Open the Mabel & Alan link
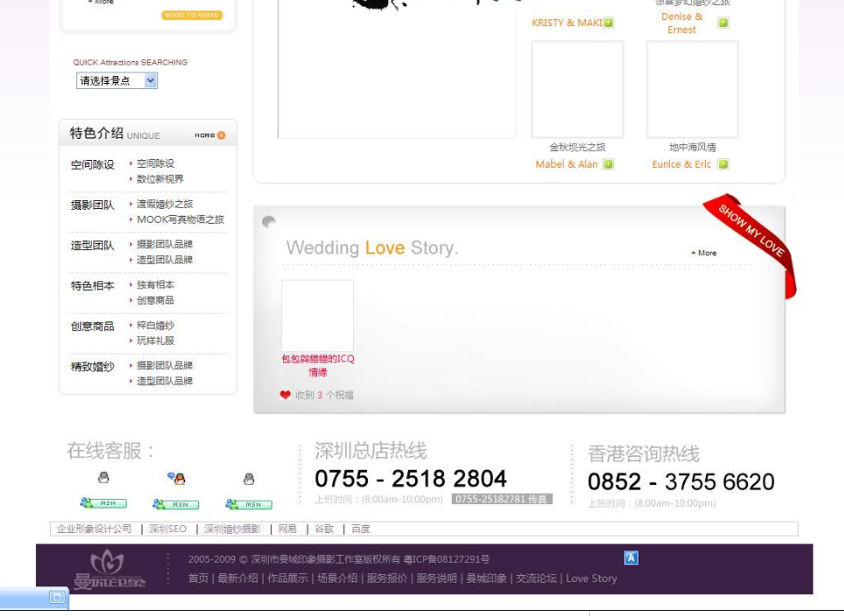The image size is (844, 616). pyautogui.click(x=567, y=164)
